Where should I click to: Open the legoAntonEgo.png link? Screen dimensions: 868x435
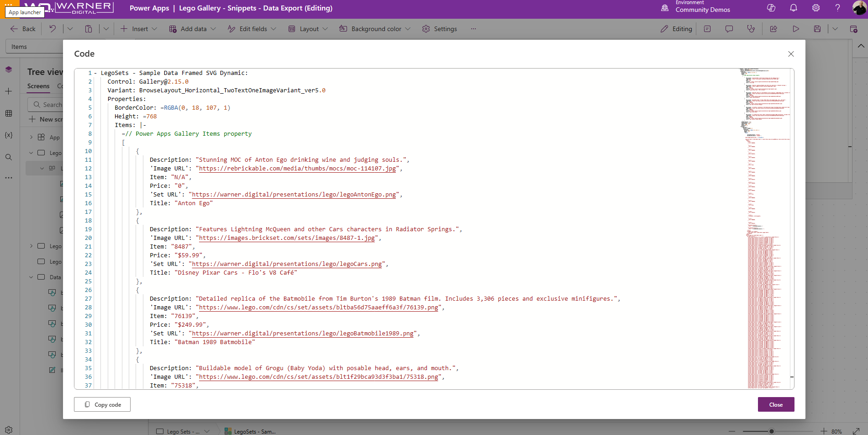tap(294, 195)
